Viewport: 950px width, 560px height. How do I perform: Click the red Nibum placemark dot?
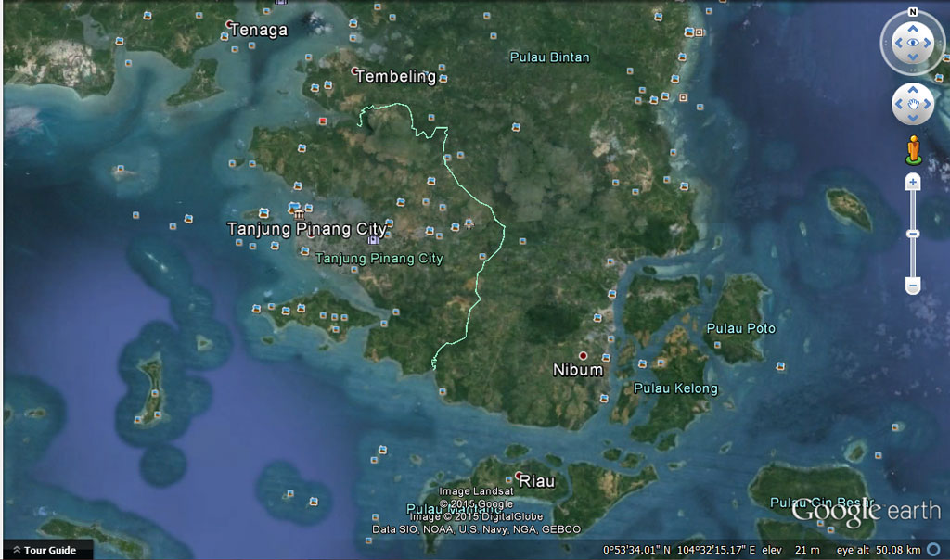coord(582,353)
